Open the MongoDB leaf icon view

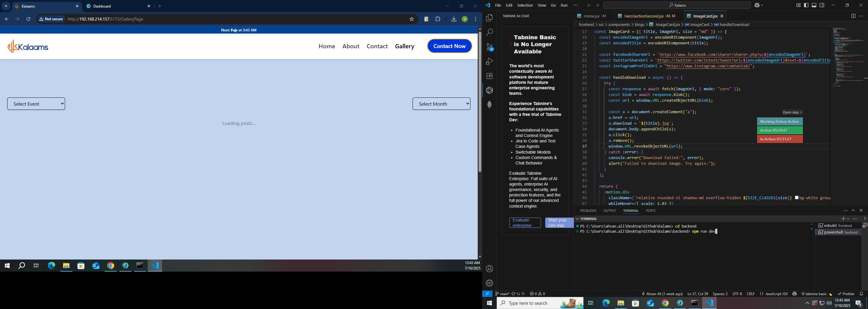point(489,105)
